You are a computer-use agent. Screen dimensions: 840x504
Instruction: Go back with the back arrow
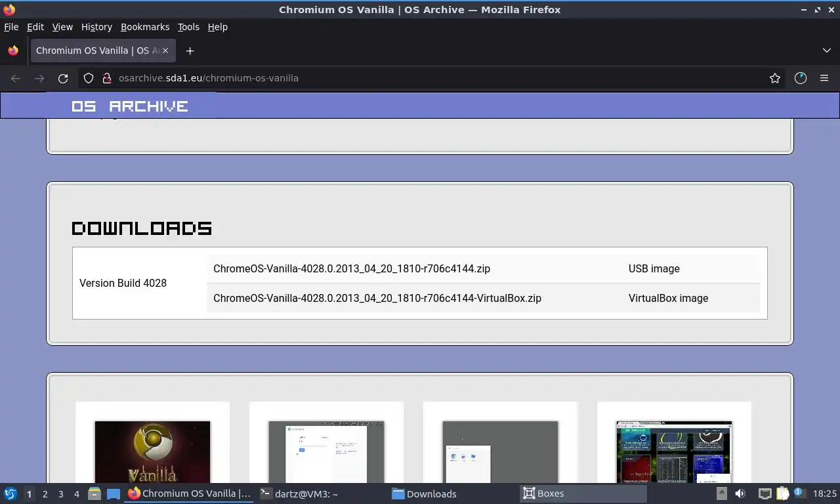coord(16,78)
